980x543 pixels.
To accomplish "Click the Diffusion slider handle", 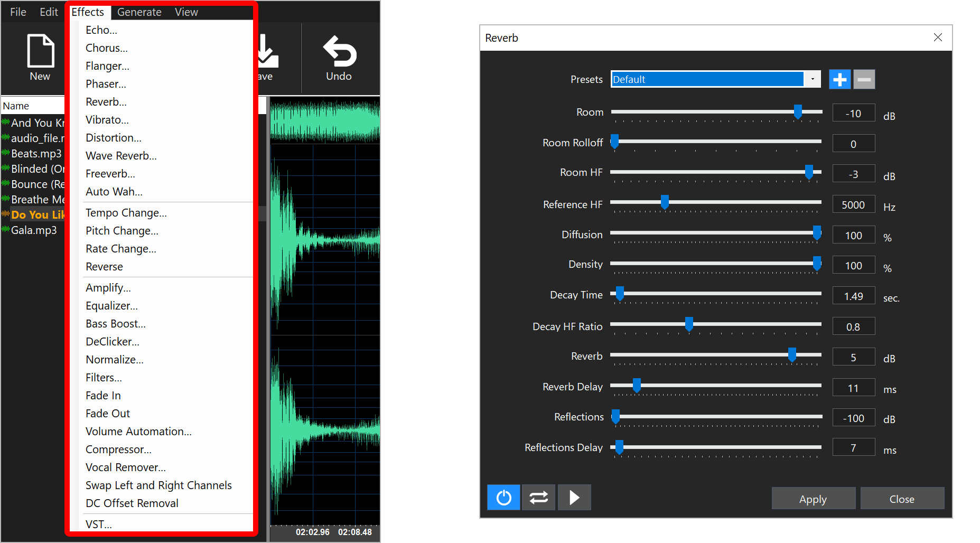I will point(817,233).
